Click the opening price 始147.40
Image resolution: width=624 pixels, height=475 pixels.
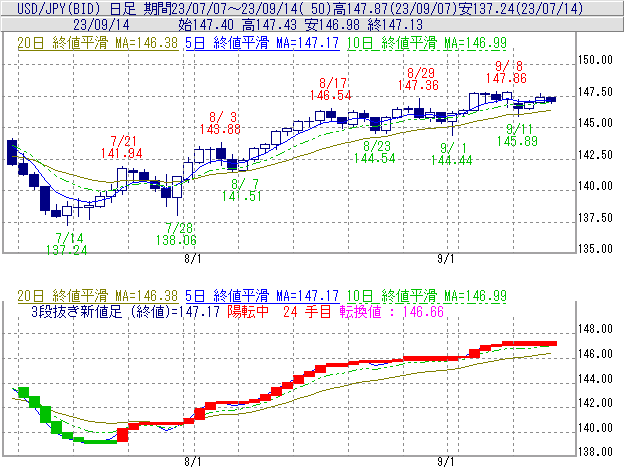206,25
